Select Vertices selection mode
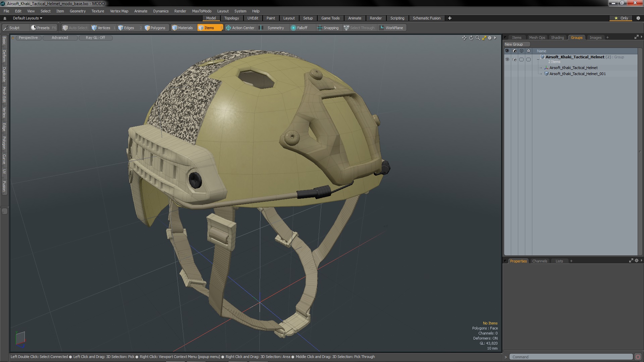 (x=101, y=28)
